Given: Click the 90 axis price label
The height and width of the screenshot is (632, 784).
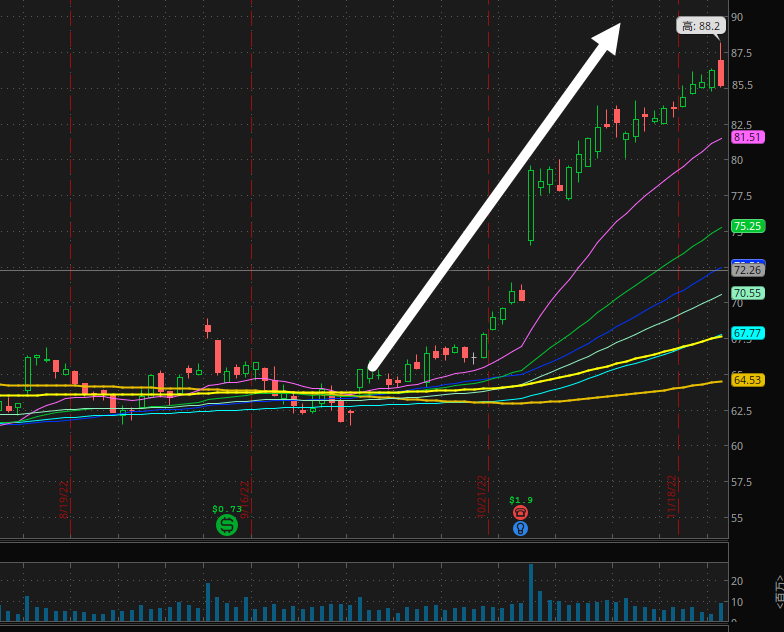Looking at the screenshot, I should point(737,17).
